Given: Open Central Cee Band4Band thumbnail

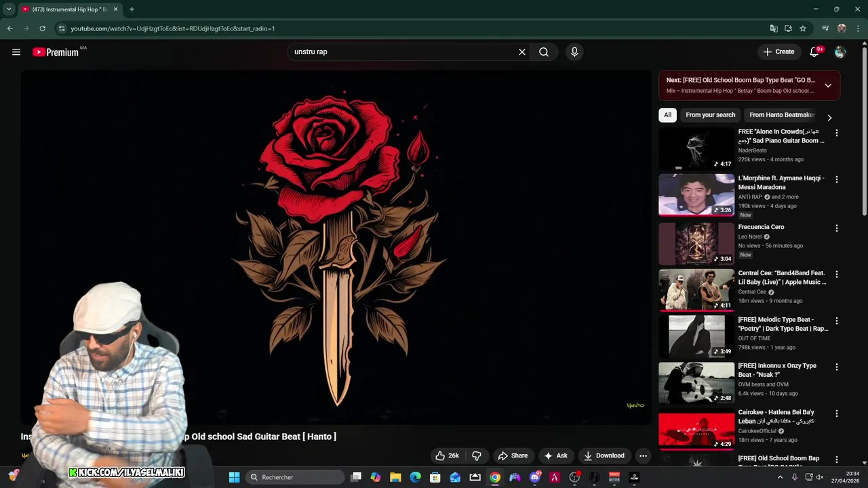Looking at the screenshot, I should 696,290.
